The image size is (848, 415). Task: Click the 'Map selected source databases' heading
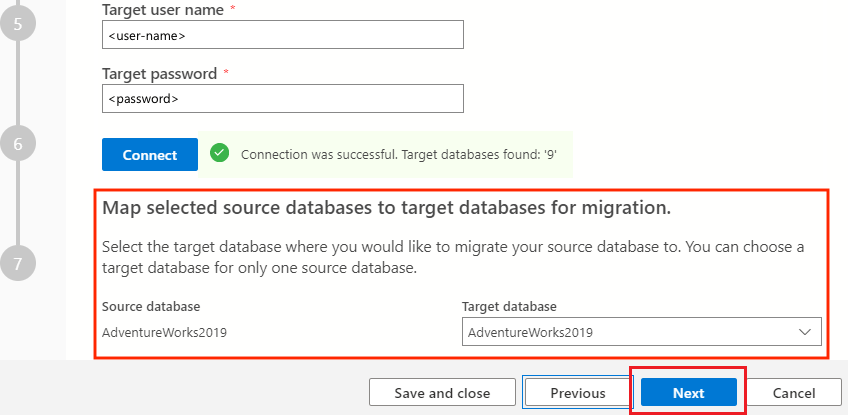tap(386, 209)
